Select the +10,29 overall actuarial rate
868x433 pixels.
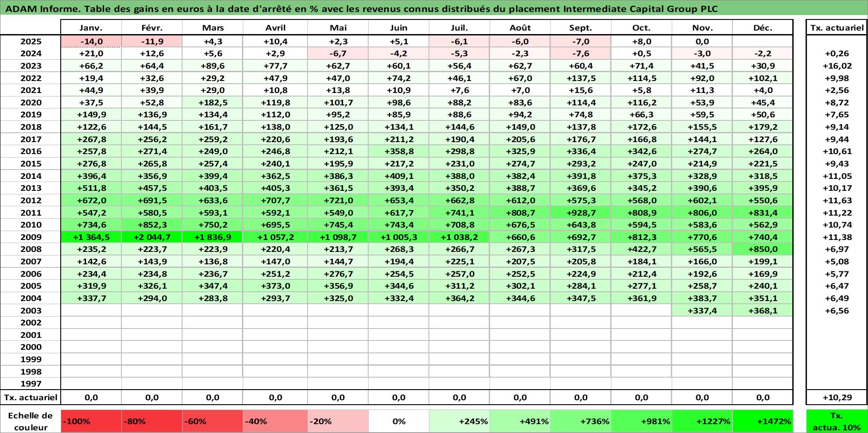(837, 398)
